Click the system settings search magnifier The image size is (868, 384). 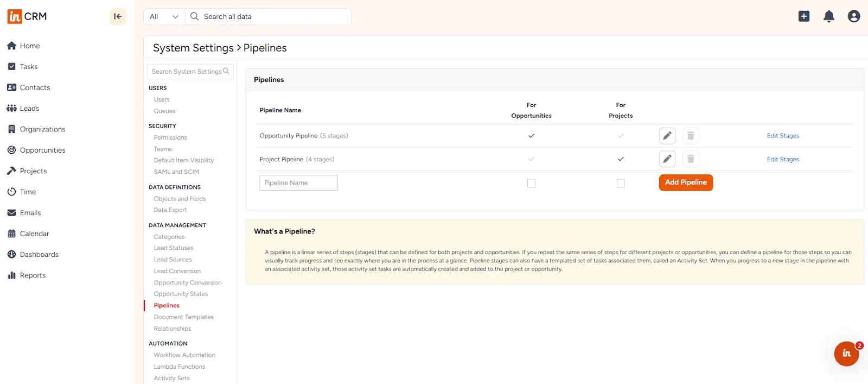click(226, 71)
